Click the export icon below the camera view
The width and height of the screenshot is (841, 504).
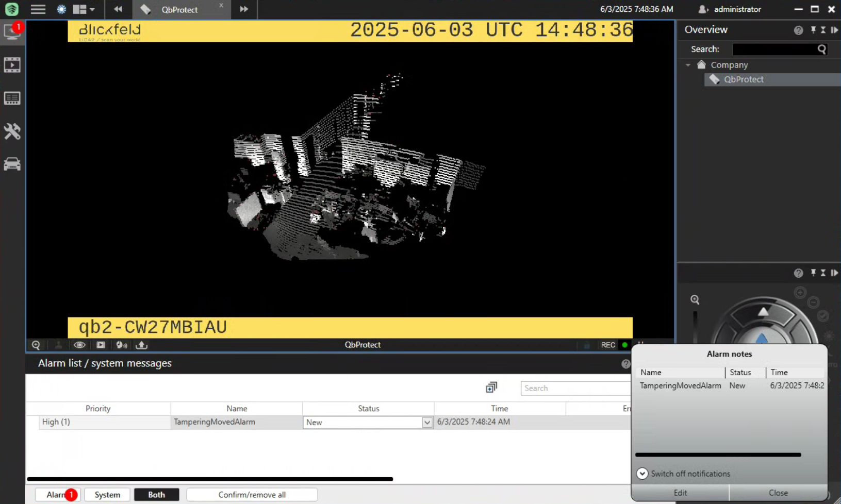point(142,345)
